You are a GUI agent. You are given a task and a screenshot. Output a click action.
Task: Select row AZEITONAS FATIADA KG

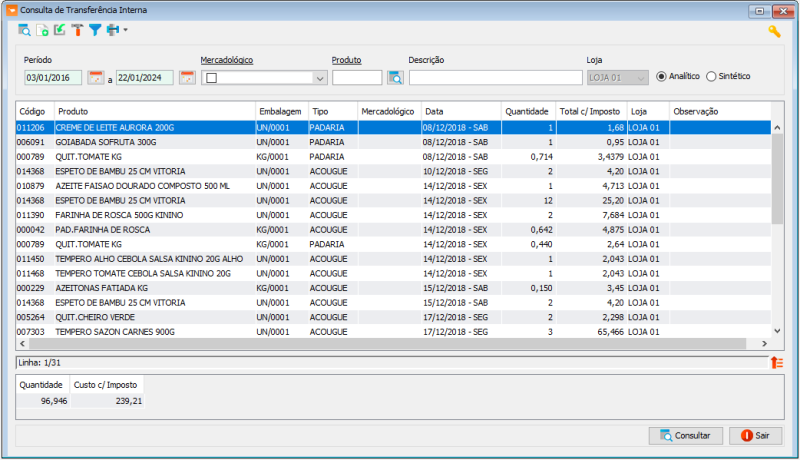tap(393, 288)
